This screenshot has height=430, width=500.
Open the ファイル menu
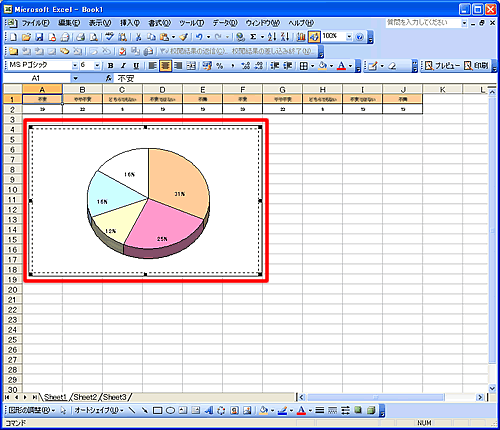click(35, 23)
